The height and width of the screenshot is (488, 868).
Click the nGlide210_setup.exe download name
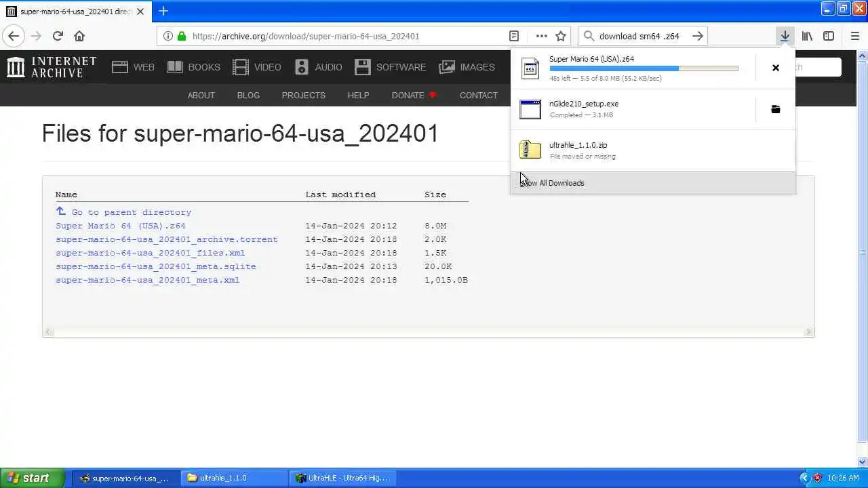coord(584,104)
